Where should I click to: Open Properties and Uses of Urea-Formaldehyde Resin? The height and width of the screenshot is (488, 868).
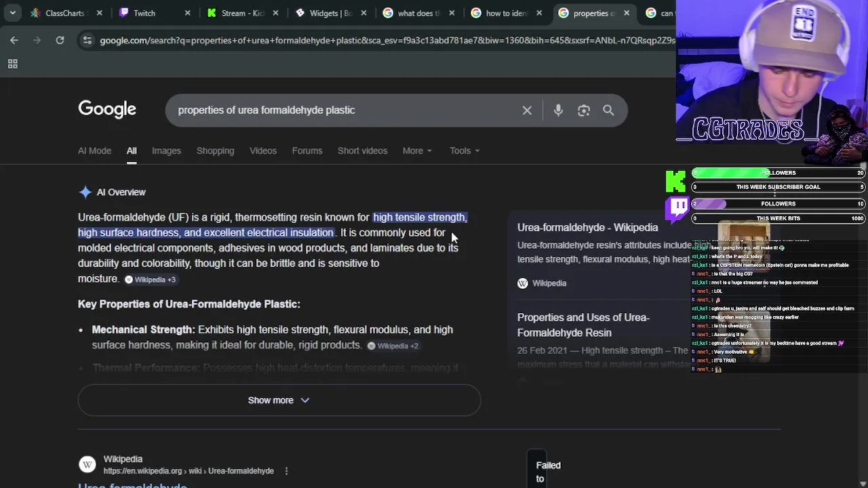tap(583, 325)
